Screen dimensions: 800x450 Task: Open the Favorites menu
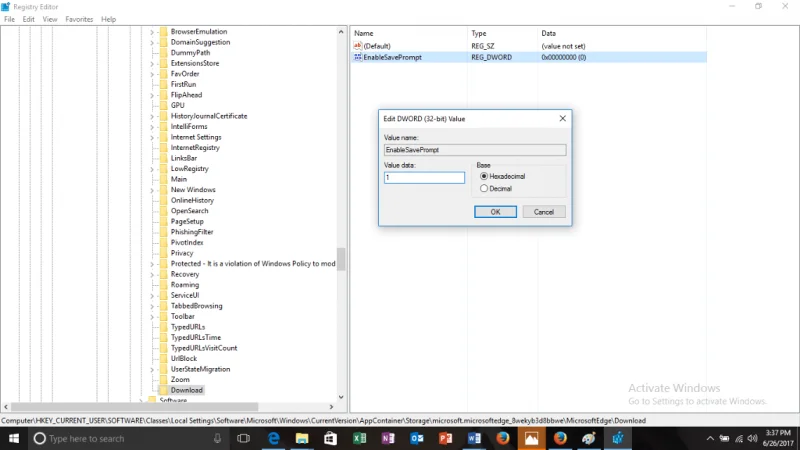coord(79,19)
